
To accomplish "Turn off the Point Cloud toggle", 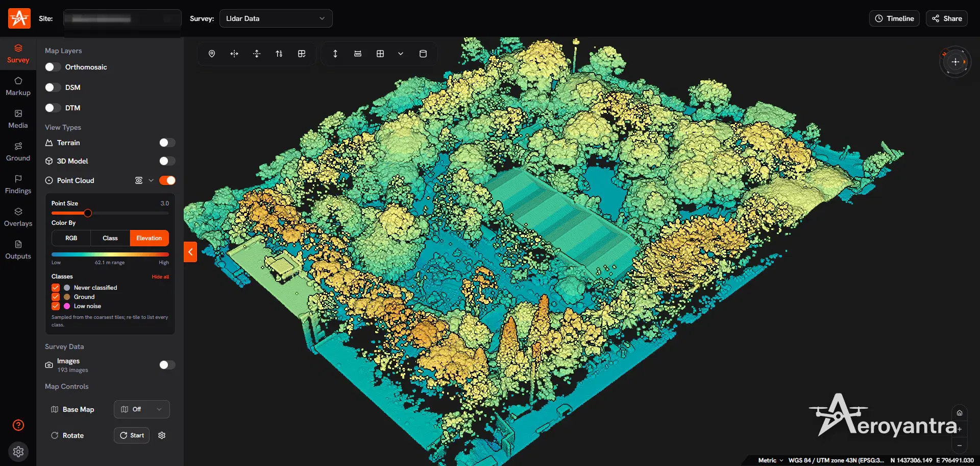I will tap(167, 180).
